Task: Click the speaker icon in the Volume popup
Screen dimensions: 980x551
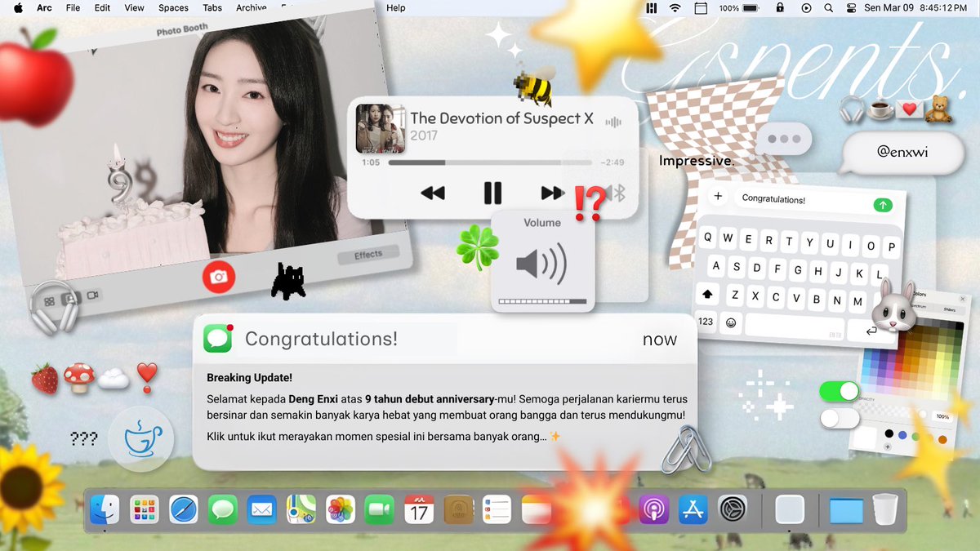Action: click(541, 264)
